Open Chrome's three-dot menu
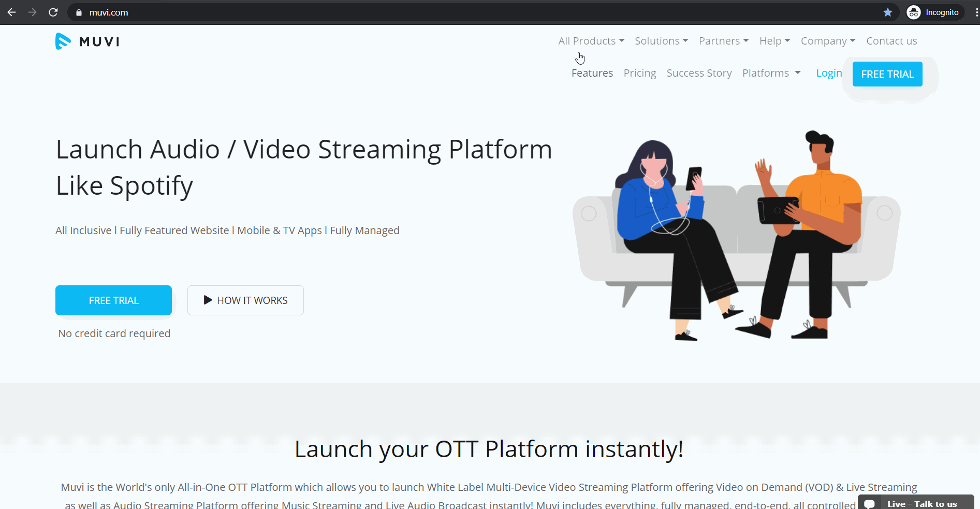The image size is (980, 509). click(976, 12)
